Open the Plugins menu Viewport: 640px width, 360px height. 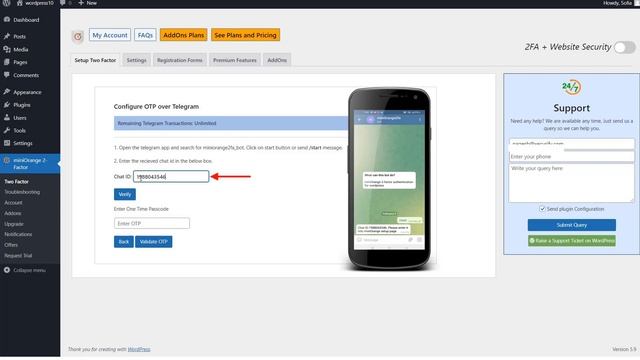pyautogui.click(x=22, y=105)
